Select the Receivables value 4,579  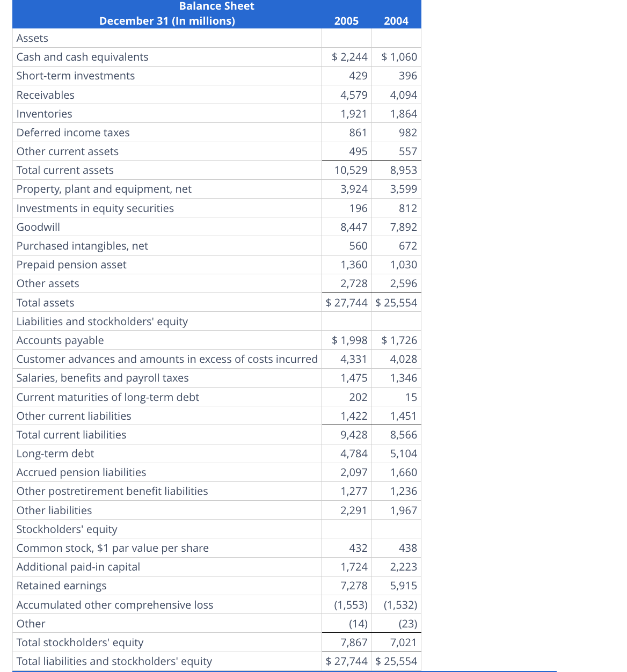click(354, 94)
